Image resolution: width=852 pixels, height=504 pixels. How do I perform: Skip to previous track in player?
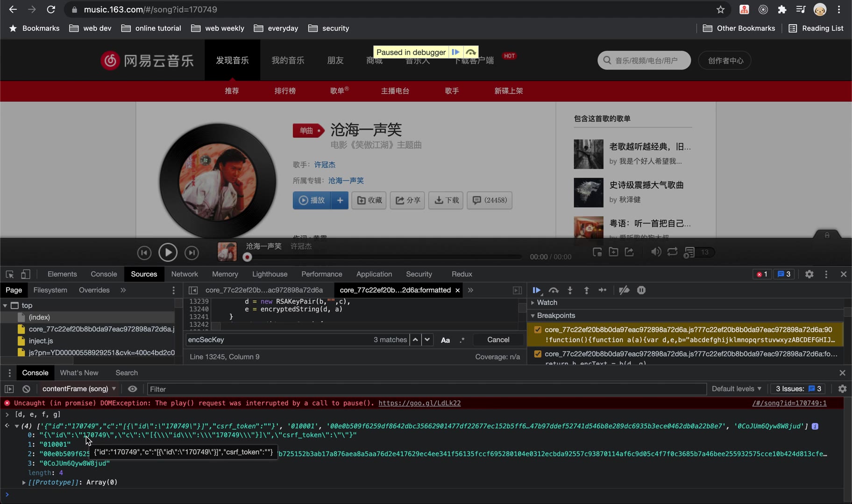144,252
